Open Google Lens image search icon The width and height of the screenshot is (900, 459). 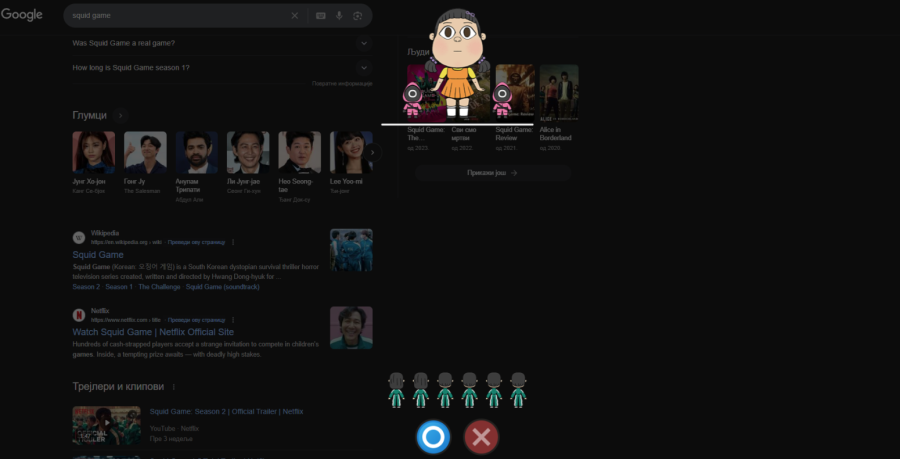click(x=357, y=16)
